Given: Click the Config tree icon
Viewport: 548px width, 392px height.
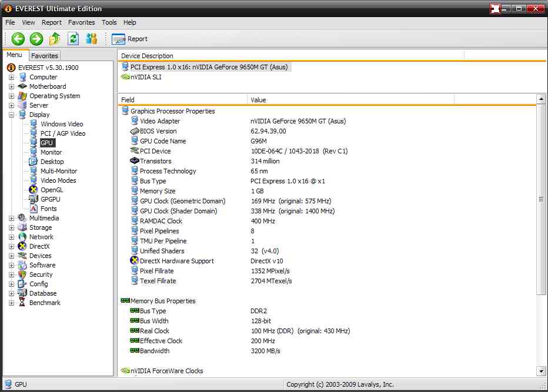Looking at the screenshot, I should coord(22,284).
